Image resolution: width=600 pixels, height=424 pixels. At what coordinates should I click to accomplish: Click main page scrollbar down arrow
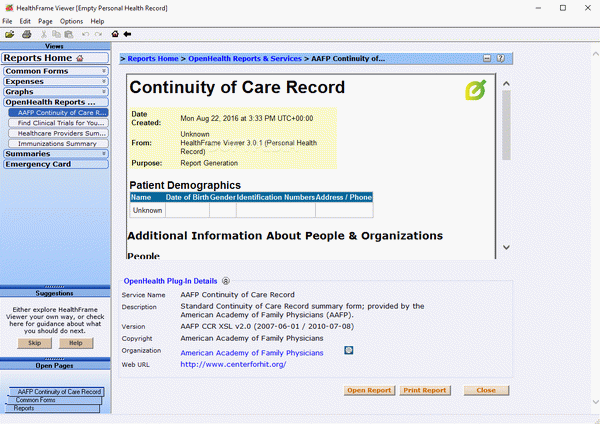(x=595, y=402)
